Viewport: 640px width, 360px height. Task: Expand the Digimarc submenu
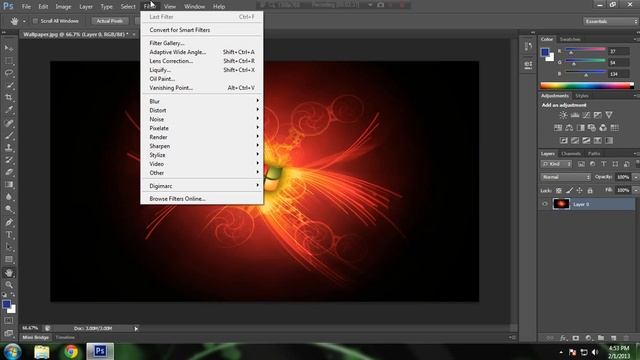[x=202, y=186]
